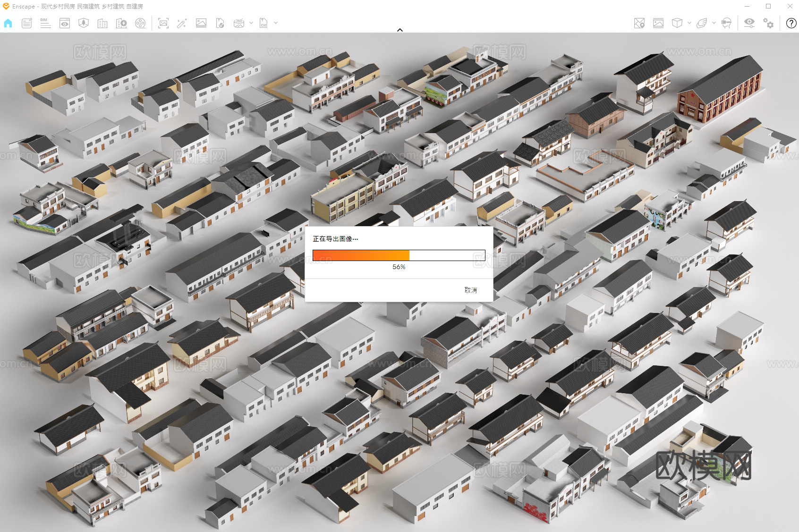
Task: Open the Video Editor film reel icon
Action: click(140, 23)
